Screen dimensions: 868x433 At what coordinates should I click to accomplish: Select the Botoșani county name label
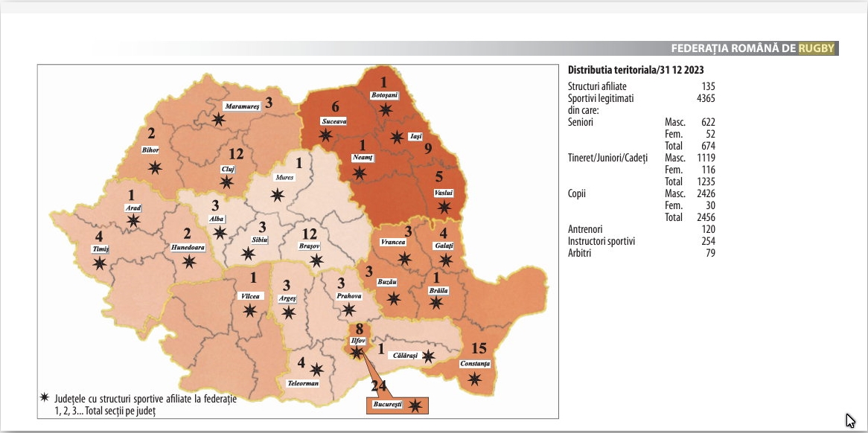click(385, 95)
